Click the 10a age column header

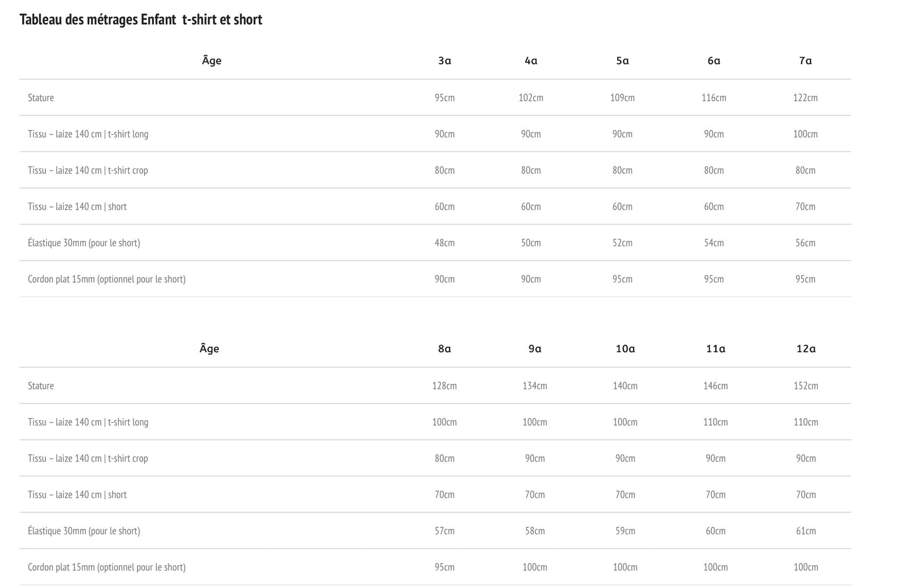click(625, 348)
